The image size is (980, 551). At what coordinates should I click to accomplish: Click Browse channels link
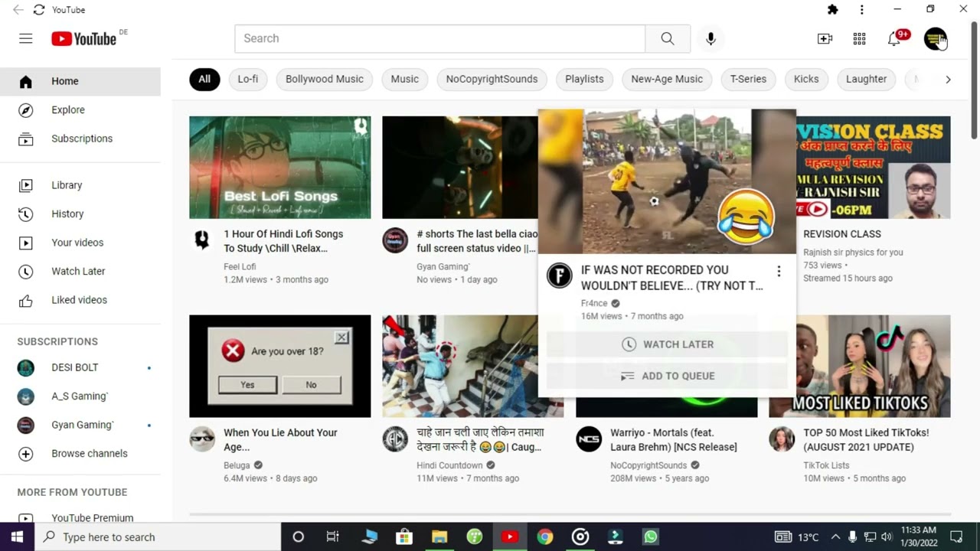(x=80, y=454)
